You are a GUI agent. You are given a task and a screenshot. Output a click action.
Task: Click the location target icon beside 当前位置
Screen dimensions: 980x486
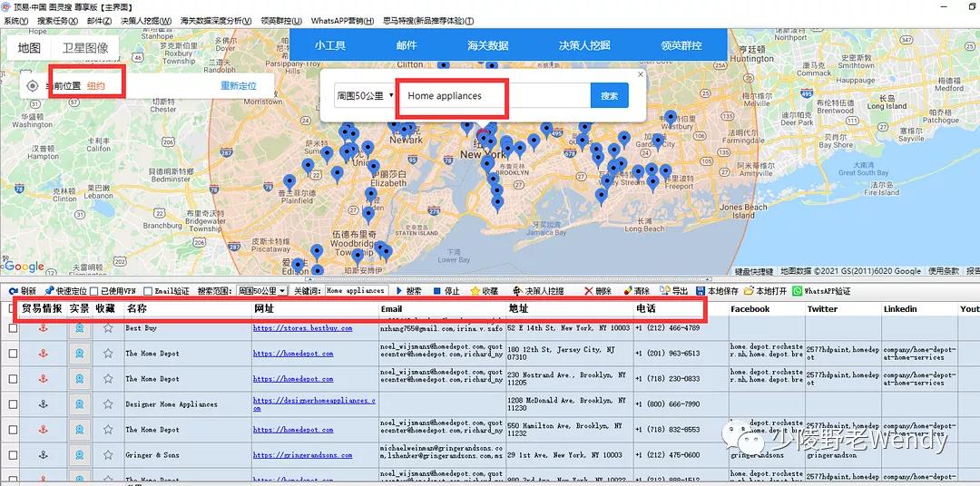[x=34, y=86]
